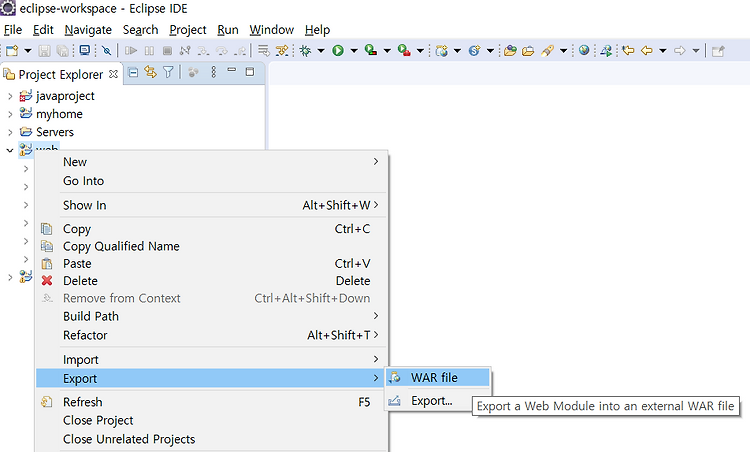Open the Web Browser globe icon
The image size is (750, 452).
[x=584, y=50]
